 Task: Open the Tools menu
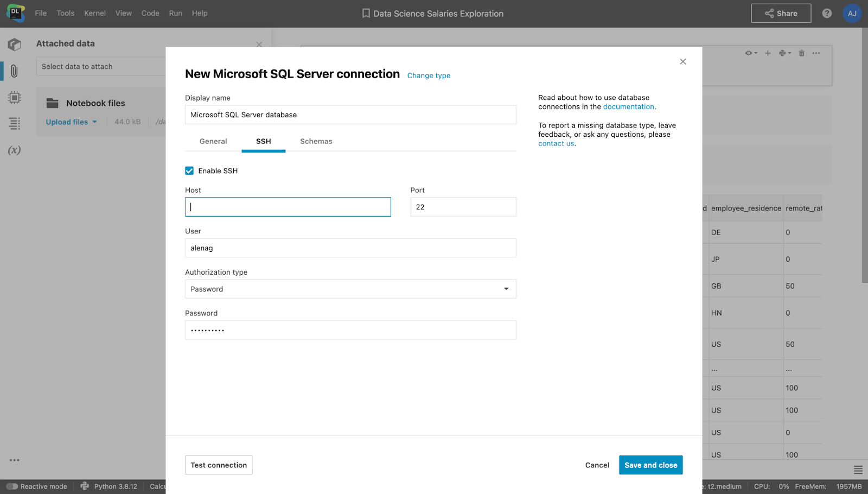point(66,13)
